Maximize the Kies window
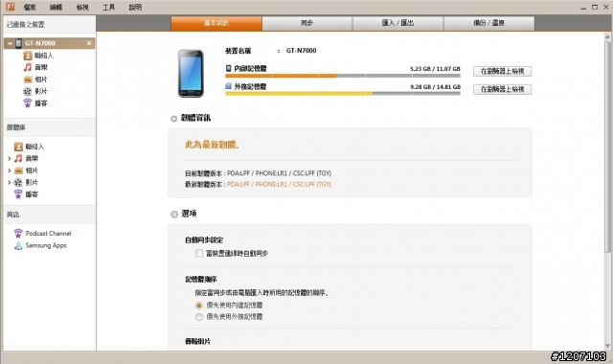 coord(595,7)
